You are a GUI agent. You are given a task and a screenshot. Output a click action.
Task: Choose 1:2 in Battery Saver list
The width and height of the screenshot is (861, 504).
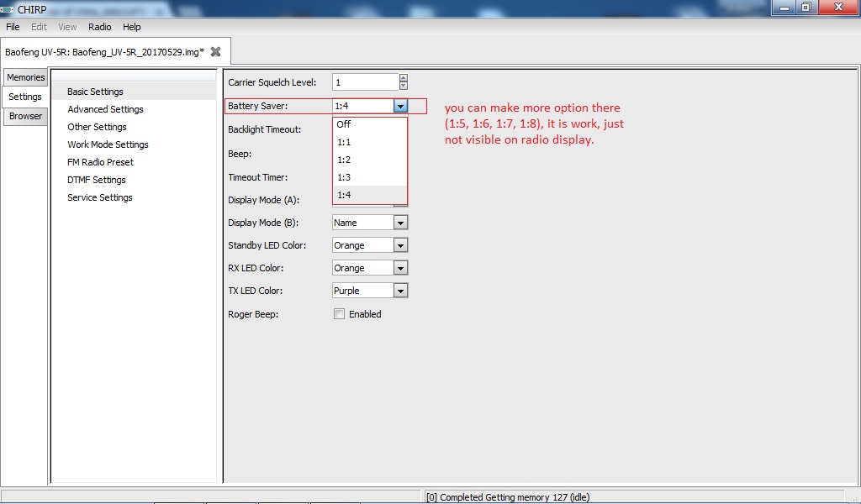pos(370,160)
